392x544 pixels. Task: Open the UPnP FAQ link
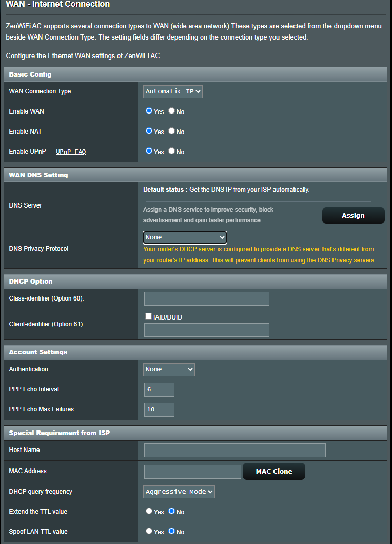71,152
